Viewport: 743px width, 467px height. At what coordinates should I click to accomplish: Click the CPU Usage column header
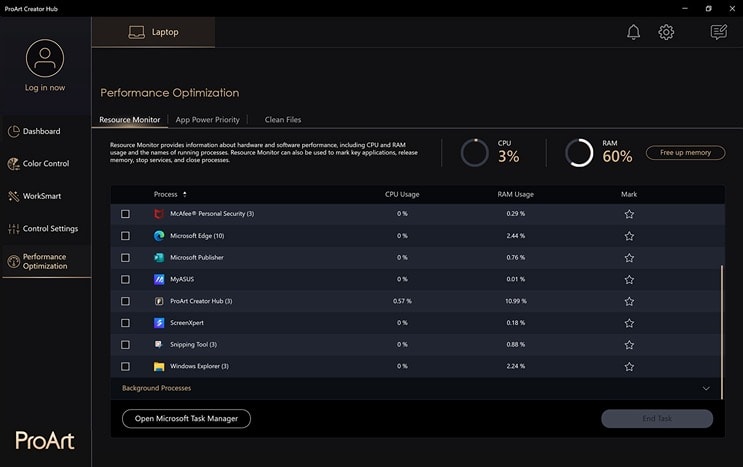pos(402,194)
